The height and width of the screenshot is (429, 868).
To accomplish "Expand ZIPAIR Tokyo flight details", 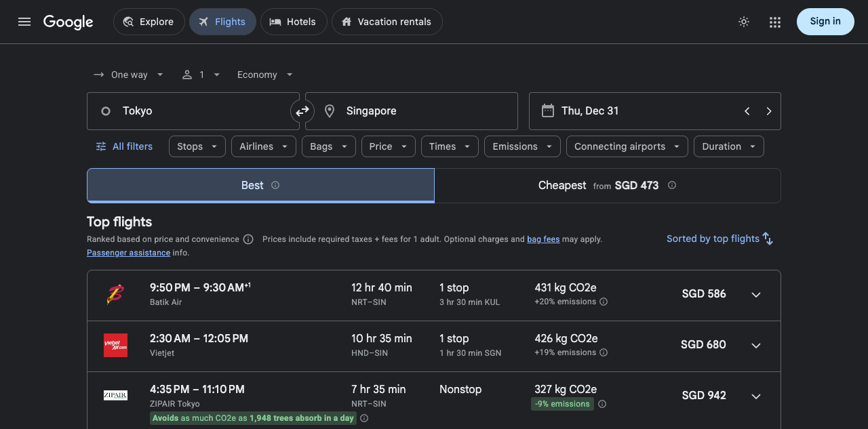I will click(x=756, y=396).
